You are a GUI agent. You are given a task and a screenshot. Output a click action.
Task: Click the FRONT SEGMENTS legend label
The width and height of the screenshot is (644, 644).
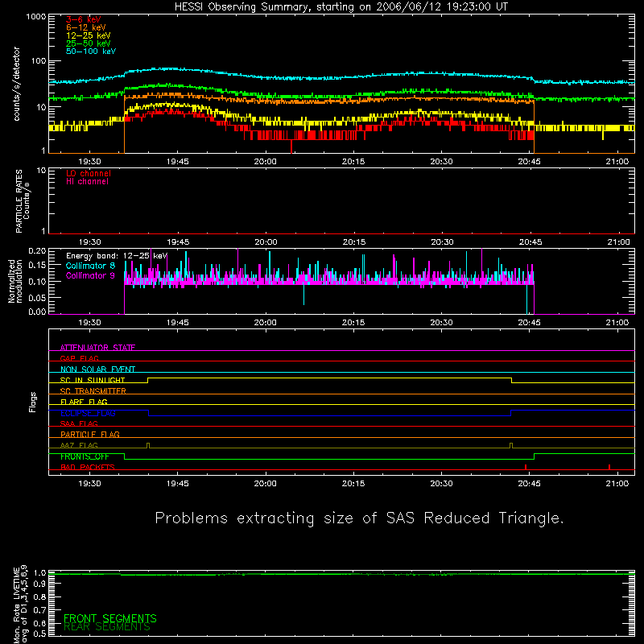tap(110, 618)
